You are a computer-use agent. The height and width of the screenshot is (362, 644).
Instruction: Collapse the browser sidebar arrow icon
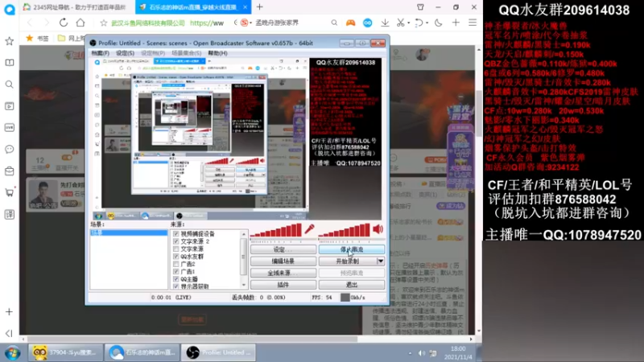pos(9,333)
